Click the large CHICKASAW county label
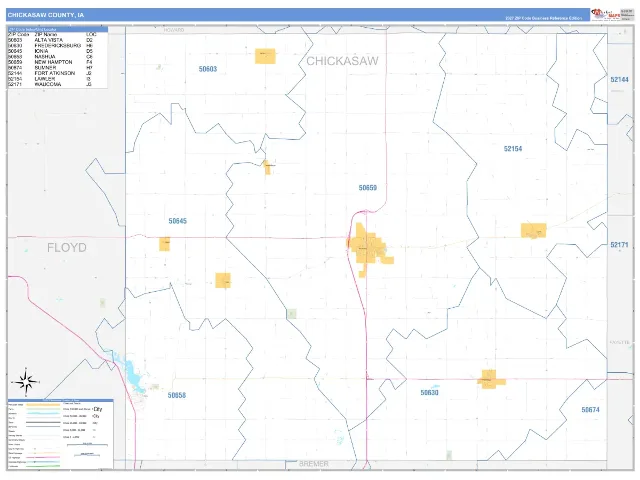The width and height of the screenshot is (640, 480). 342,61
